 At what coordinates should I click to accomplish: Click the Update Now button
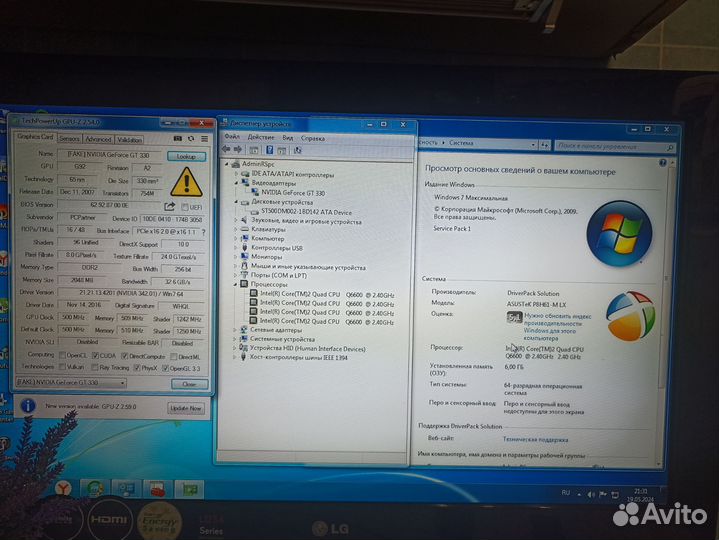click(185, 408)
